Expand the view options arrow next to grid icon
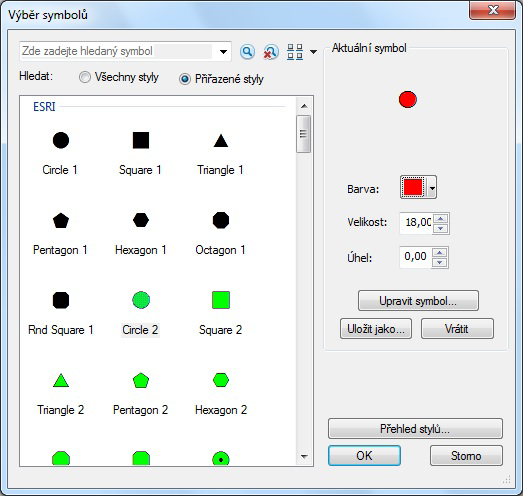Viewport: 523px width, 496px height. coord(313,52)
